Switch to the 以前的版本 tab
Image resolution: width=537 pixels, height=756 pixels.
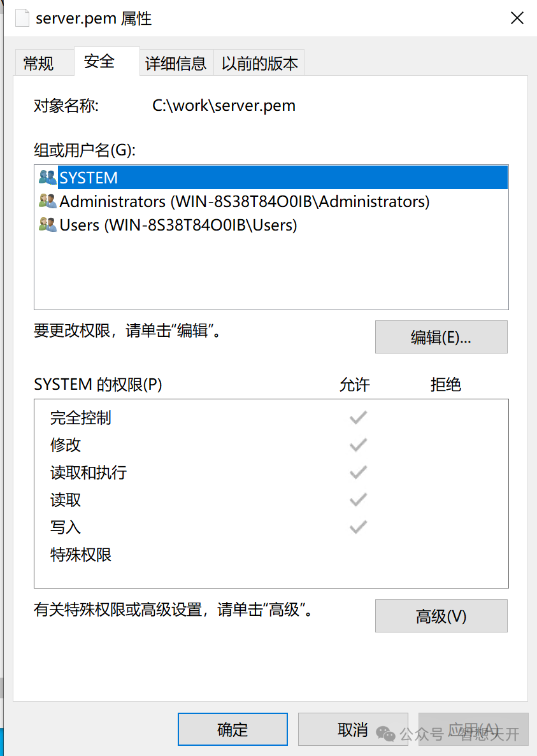click(259, 63)
